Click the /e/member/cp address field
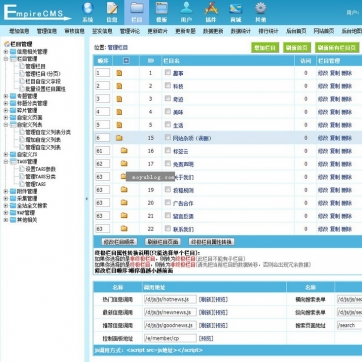 click(x=170, y=338)
